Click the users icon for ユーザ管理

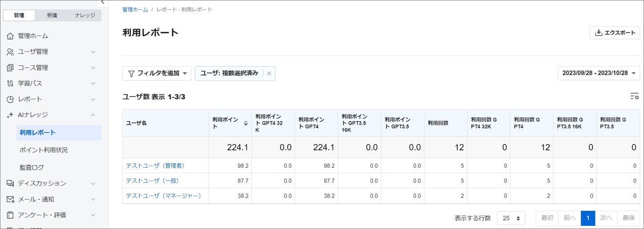pyautogui.click(x=10, y=52)
